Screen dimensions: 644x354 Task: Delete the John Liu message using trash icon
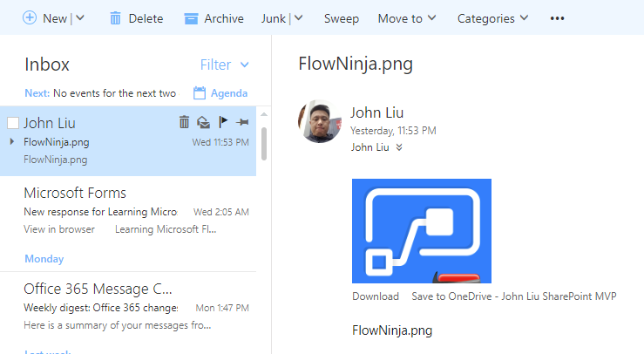[x=184, y=123]
